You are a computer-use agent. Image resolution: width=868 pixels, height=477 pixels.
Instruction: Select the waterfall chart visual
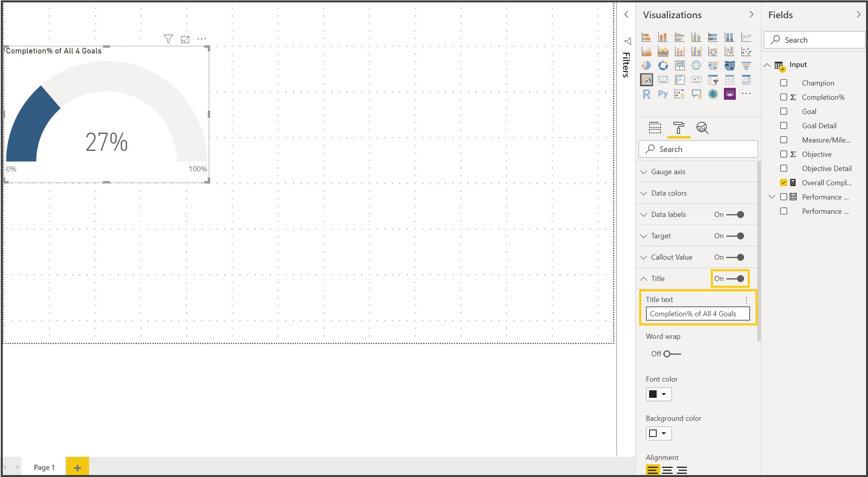click(729, 51)
